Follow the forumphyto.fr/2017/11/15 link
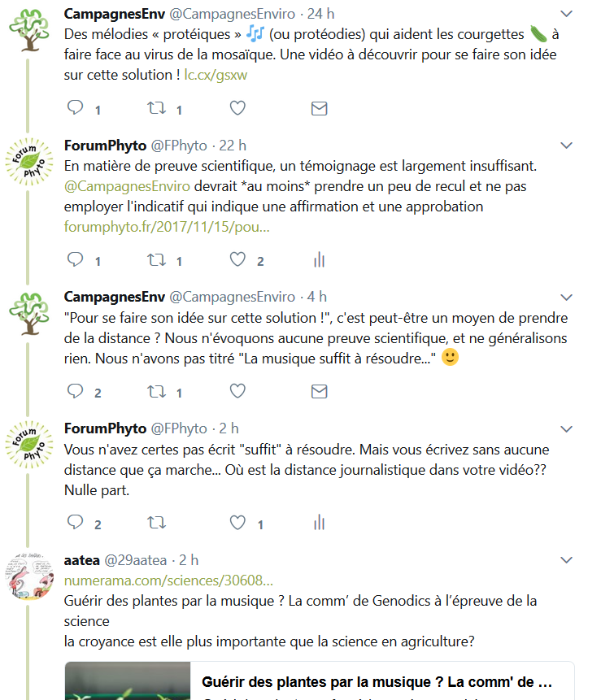 point(167,227)
